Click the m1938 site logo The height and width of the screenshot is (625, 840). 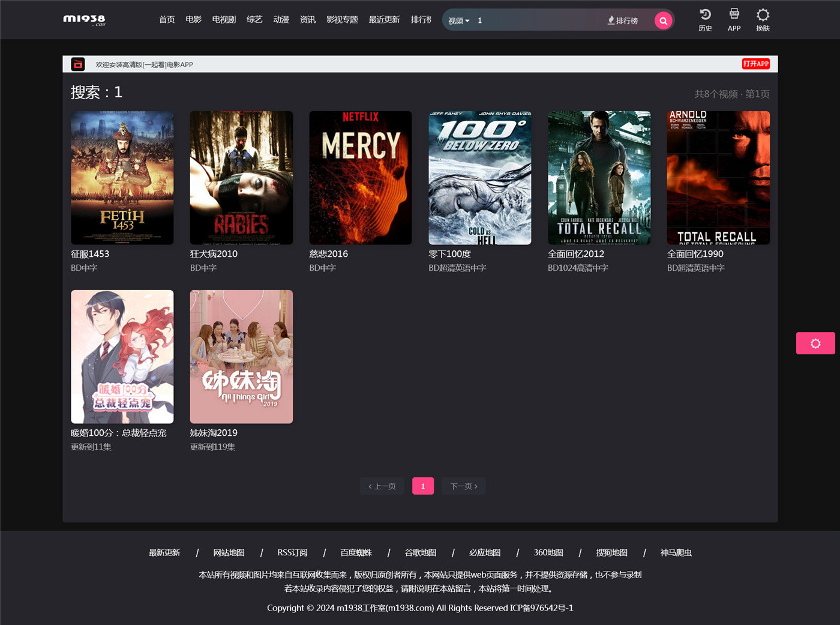(85, 20)
